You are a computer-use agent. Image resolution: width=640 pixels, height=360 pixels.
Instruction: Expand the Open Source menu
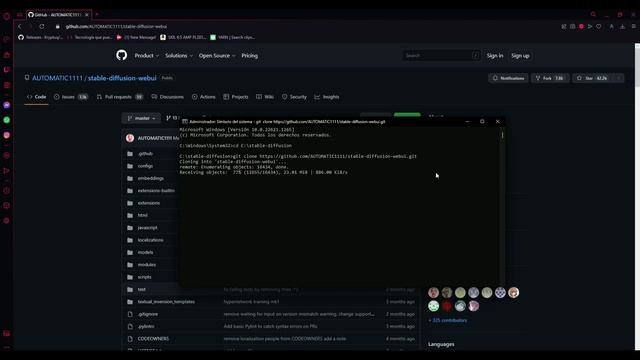(x=217, y=56)
